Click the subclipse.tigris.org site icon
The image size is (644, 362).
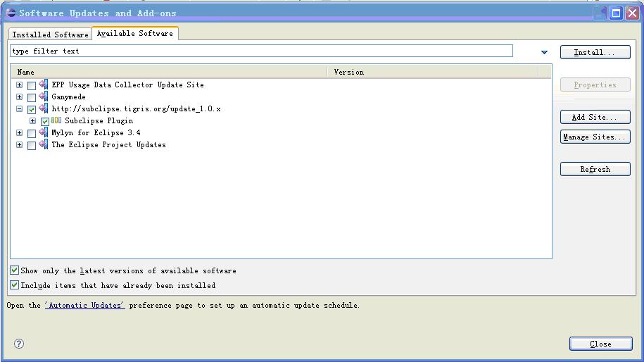pyautogui.click(x=44, y=108)
